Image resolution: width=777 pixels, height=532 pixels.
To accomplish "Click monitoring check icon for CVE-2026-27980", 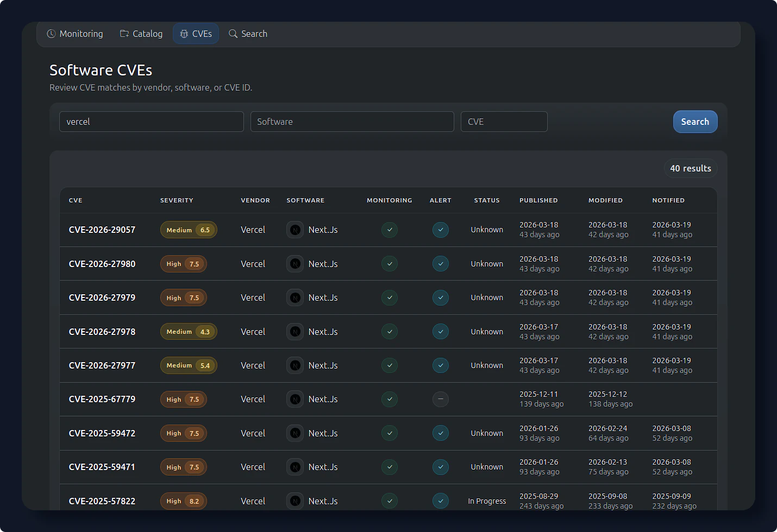I will coord(390,264).
